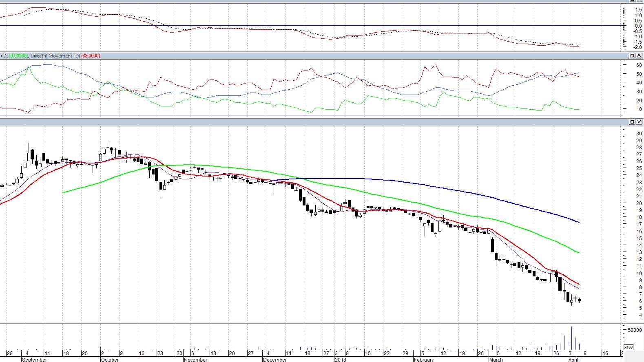Image resolution: width=644 pixels, height=362 pixels.
Task: Pick the 2018 year marker
Action: pos(340,360)
